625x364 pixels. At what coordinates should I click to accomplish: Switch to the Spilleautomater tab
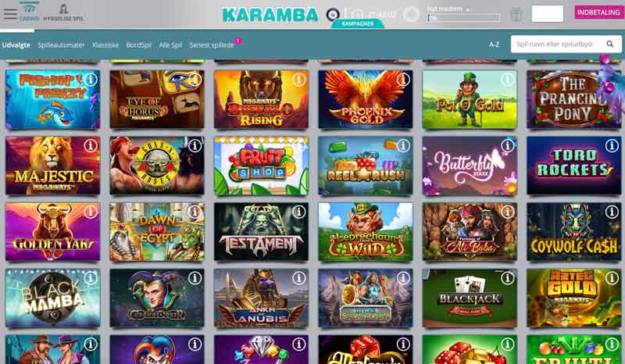(61, 45)
